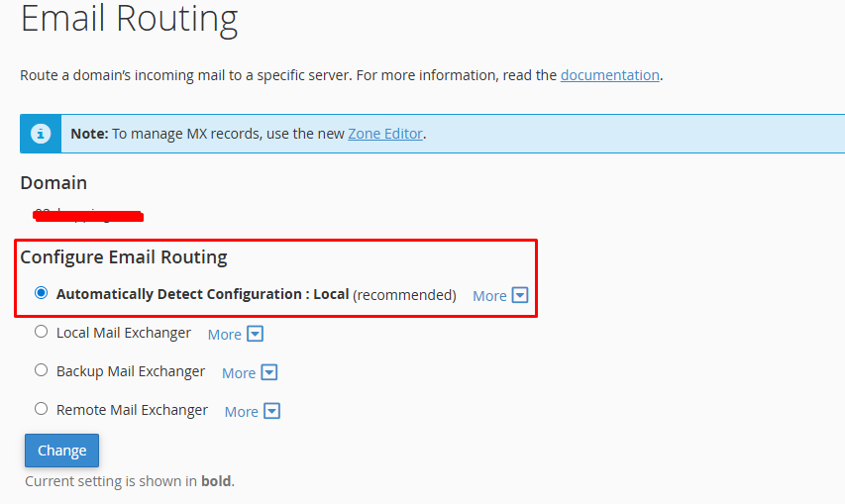Click arrow icon beside Automatically Detect Configuration More

coord(520,295)
